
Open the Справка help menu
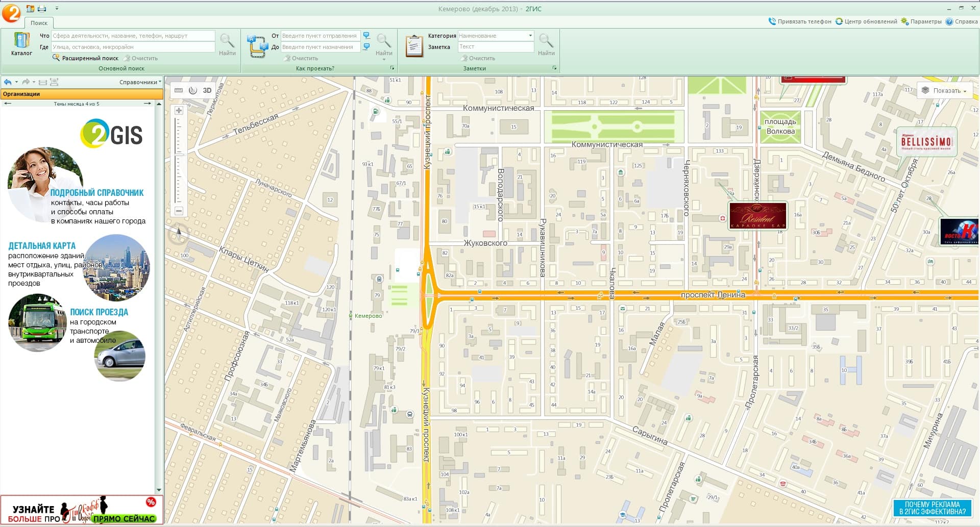pos(962,21)
